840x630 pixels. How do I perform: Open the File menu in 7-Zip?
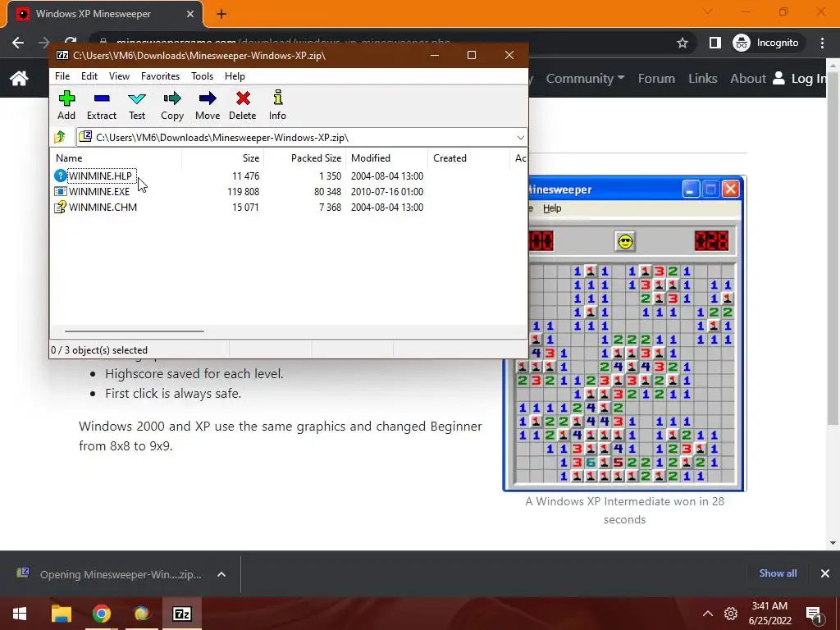pos(62,76)
